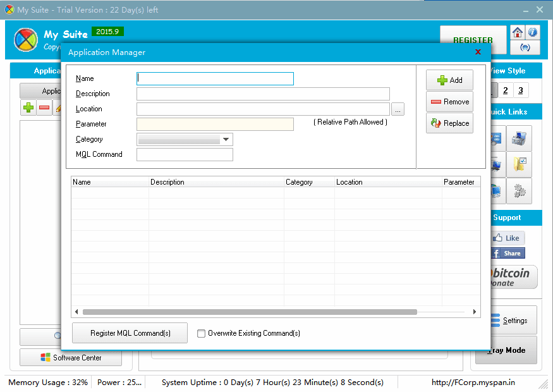This screenshot has width=553, height=392.
Task: Click the broadcast signal icon button
Action: [x=525, y=47]
